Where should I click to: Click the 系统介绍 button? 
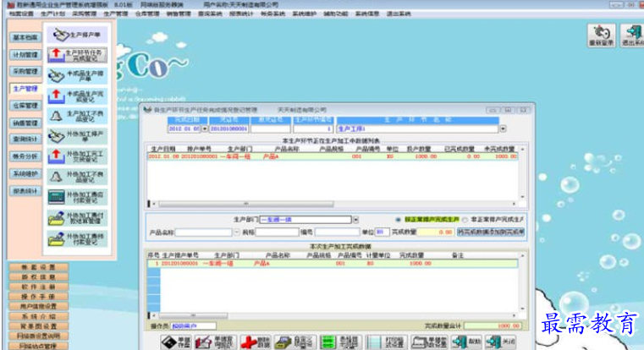pos(39,316)
